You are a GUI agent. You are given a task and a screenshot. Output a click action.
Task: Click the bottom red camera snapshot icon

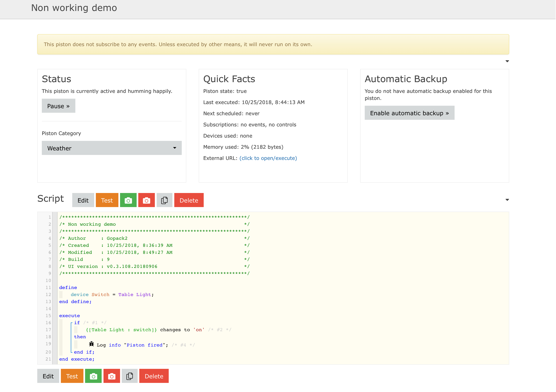[112, 376]
